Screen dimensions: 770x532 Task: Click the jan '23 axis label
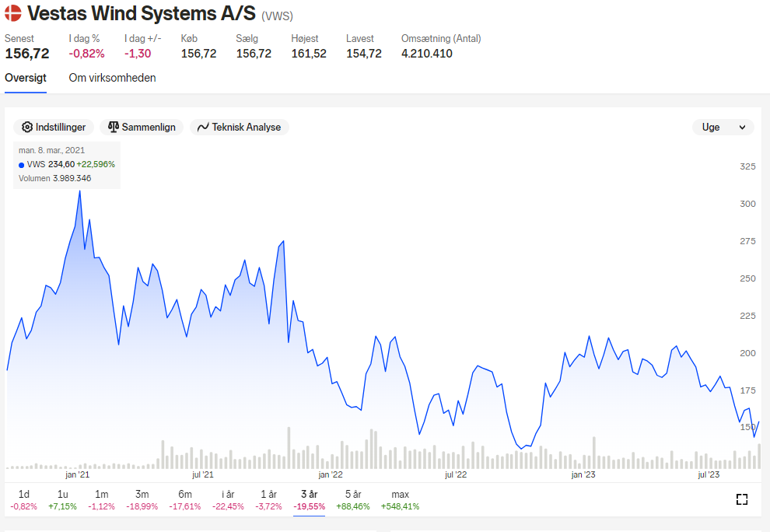pos(583,474)
